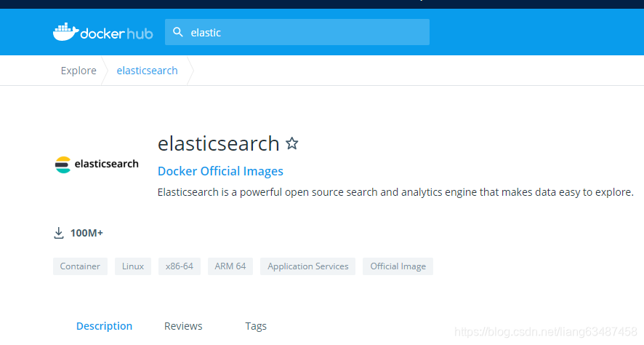Select the 100M+ downloads text
Viewport: 644px width, 345px height.
click(x=86, y=233)
